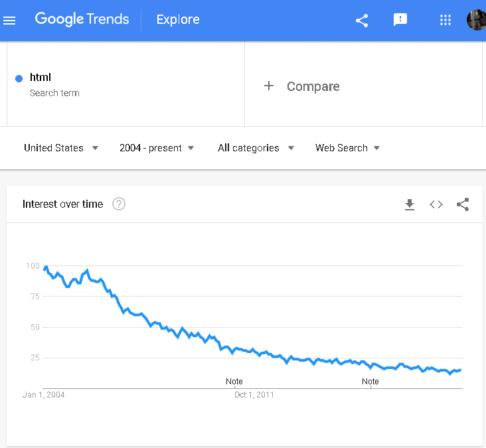Open the hamburger main menu
The width and height of the screenshot is (486, 448).
pyautogui.click(x=9, y=21)
